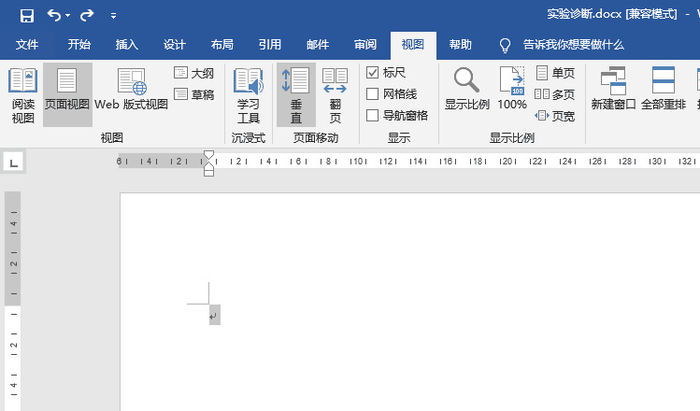Customize the Quick Access Toolbar dropdown
The image size is (700, 411).
113,16
